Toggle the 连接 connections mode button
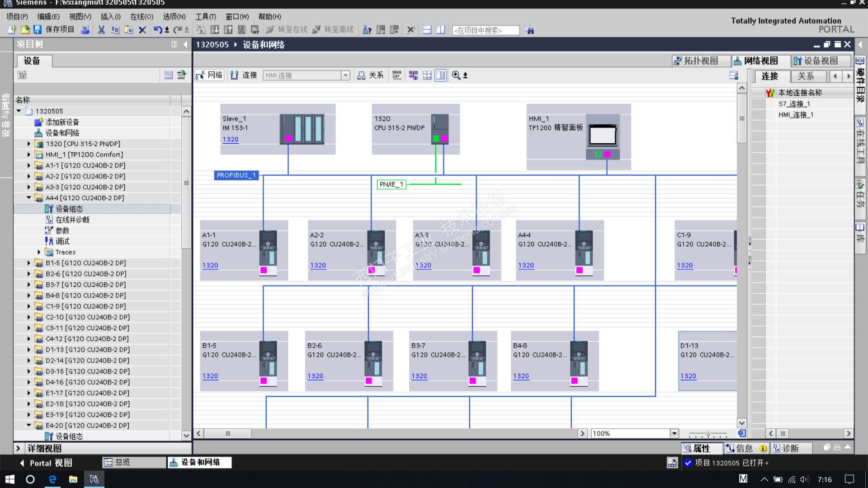868x488 pixels. pyautogui.click(x=244, y=75)
